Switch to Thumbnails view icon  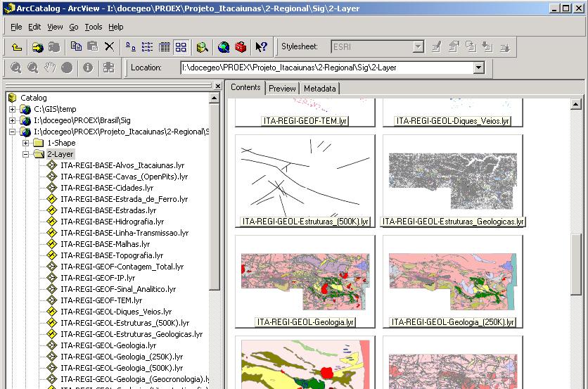click(181, 47)
